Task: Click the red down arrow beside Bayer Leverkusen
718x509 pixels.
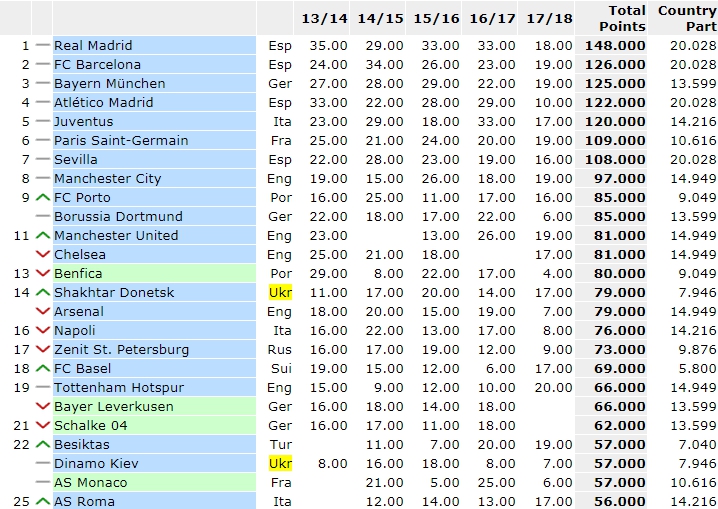Action: pos(42,407)
